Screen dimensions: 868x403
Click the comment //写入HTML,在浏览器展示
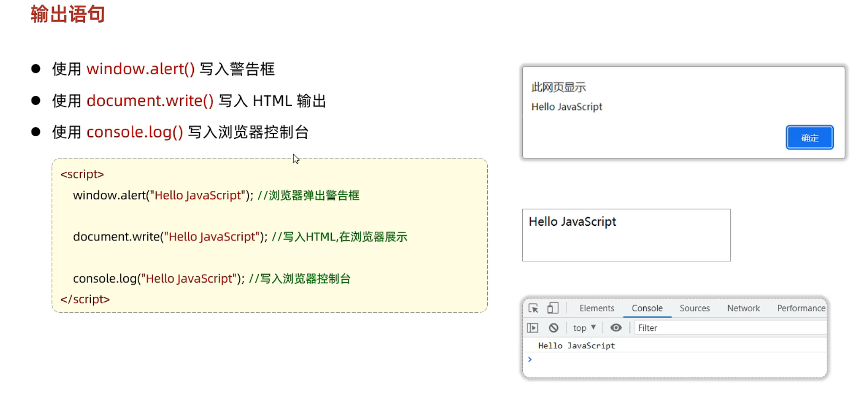pyautogui.click(x=339, y=237)
